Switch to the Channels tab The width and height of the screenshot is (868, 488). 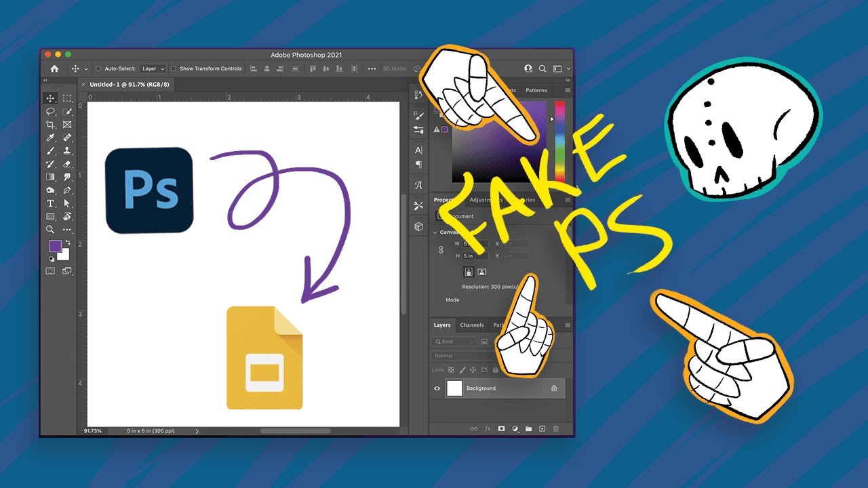pyautogui.click(x=472, y=325)
